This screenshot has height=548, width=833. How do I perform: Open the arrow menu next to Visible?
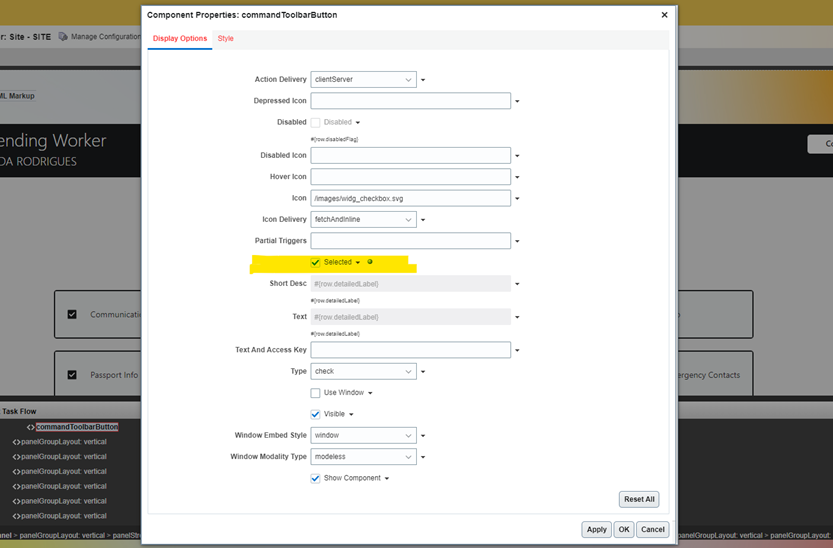pos(352,415)
